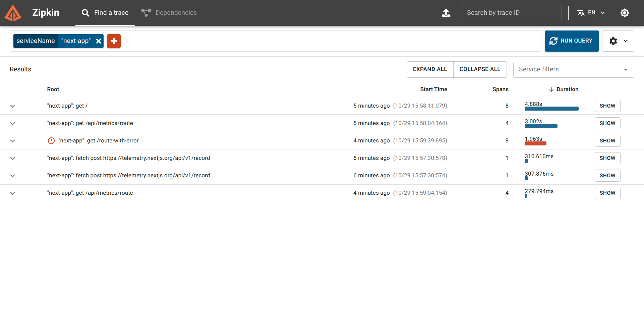Expand the get / trace row

tap(12, 106)
